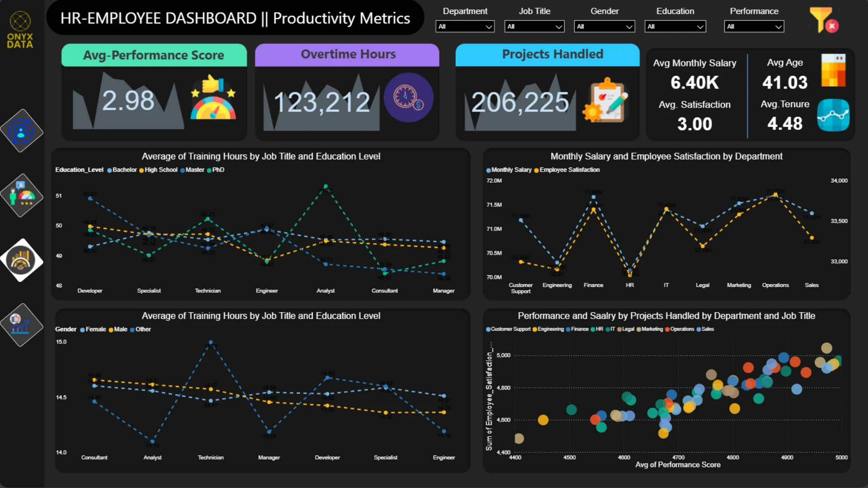The height and width of the screenshot is (488, 868).
Task: Click the PhD peak point above Analyst
Action: [x=325, y=186]
